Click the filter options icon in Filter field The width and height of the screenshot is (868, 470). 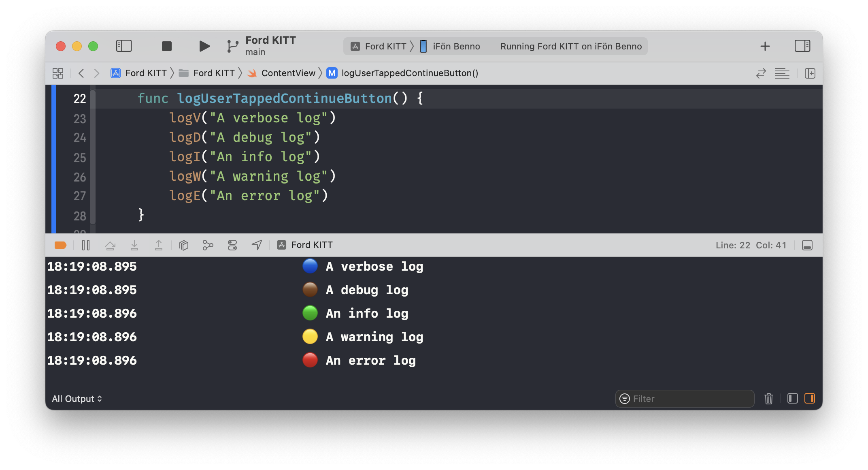(625, 399)
